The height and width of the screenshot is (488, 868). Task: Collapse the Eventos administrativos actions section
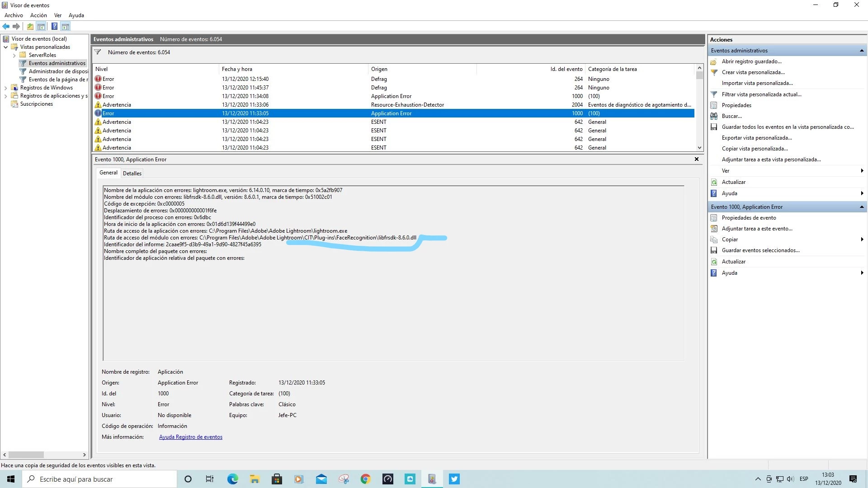861,51
